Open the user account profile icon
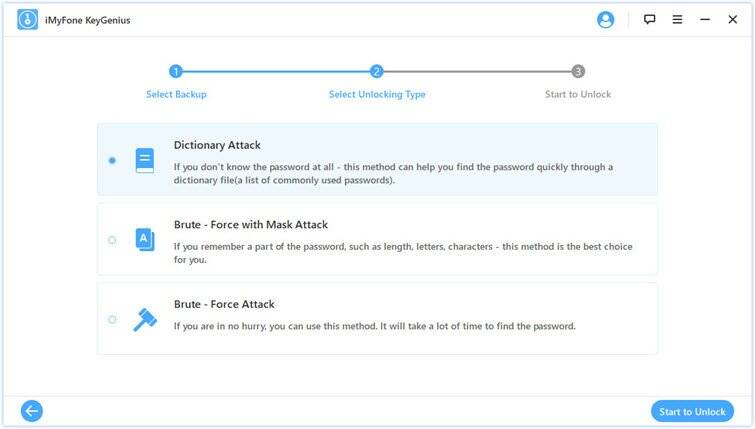 [x=605, y=20]
